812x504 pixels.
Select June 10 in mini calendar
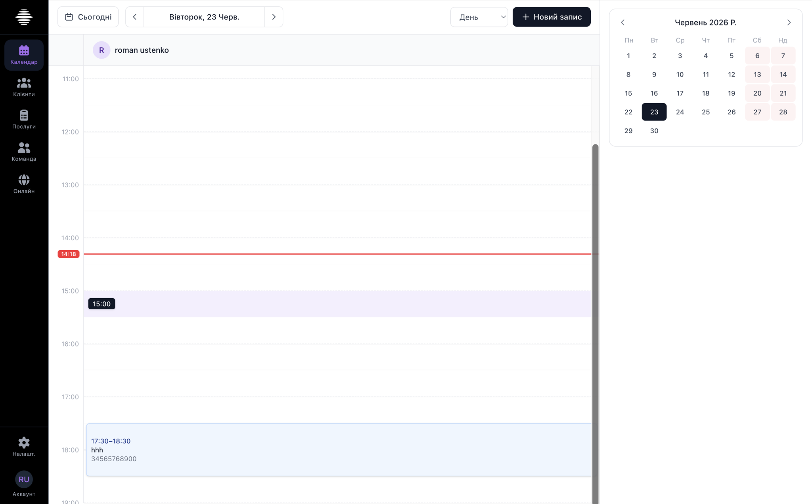pos(680,75)
